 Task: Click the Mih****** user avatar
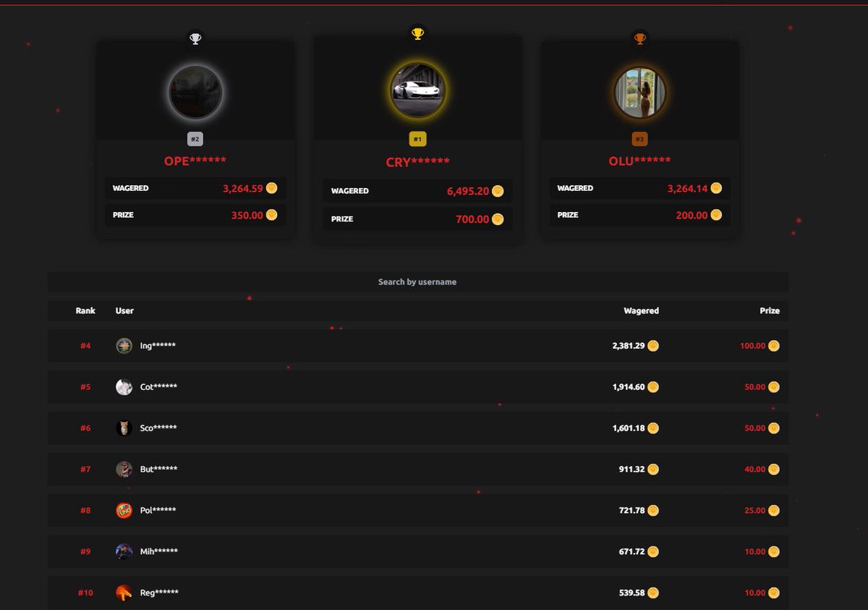pyautogui.click(x=124, y=551)
